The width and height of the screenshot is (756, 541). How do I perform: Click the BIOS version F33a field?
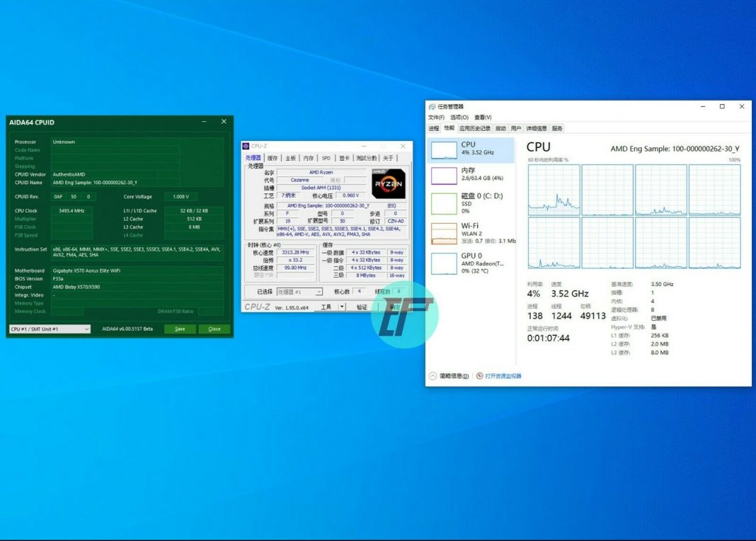[x=138, y=279]
